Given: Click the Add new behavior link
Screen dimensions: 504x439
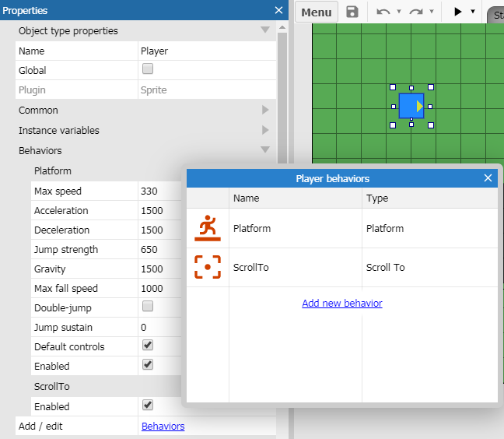Looking at the screenshot, I should tap(341, 303).
